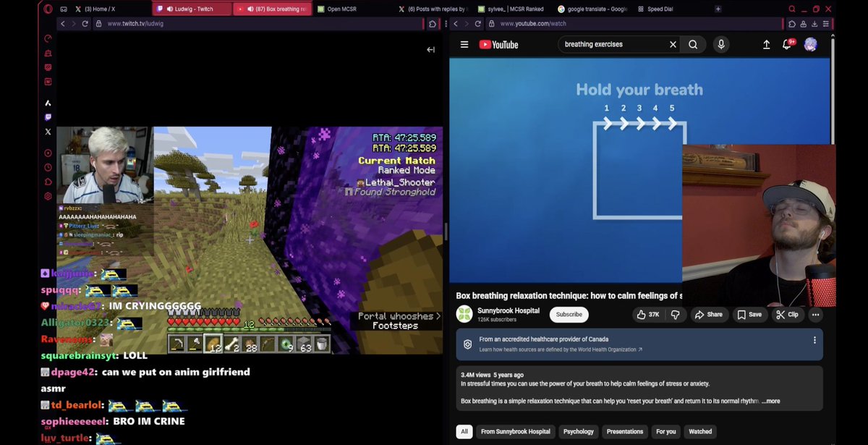Select the For you filter chip
Screen dimensions: 868x445
pos(666,431)
